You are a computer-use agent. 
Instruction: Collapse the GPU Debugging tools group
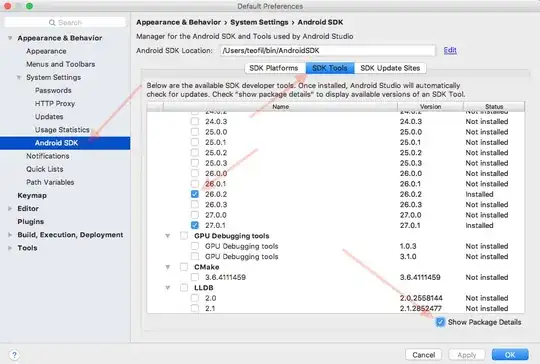point(168,236)
